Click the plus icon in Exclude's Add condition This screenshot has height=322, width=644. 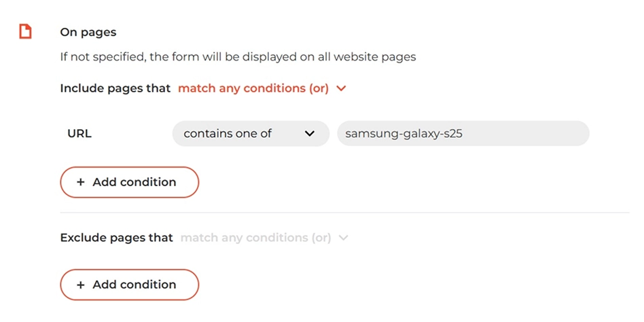[80, 285]
